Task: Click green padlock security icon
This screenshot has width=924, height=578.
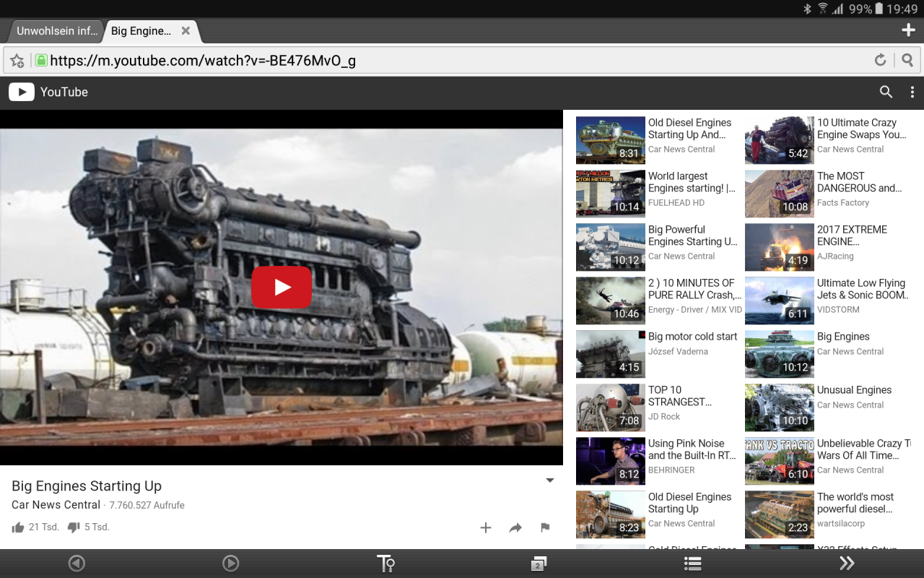Action: click(x=41, y=61)
